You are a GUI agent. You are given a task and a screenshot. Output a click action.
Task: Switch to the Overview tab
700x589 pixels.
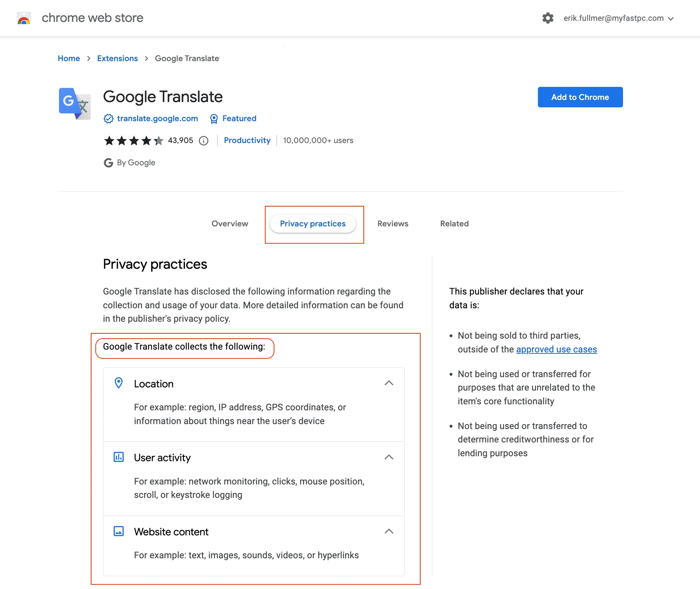(x=230, y=224)
